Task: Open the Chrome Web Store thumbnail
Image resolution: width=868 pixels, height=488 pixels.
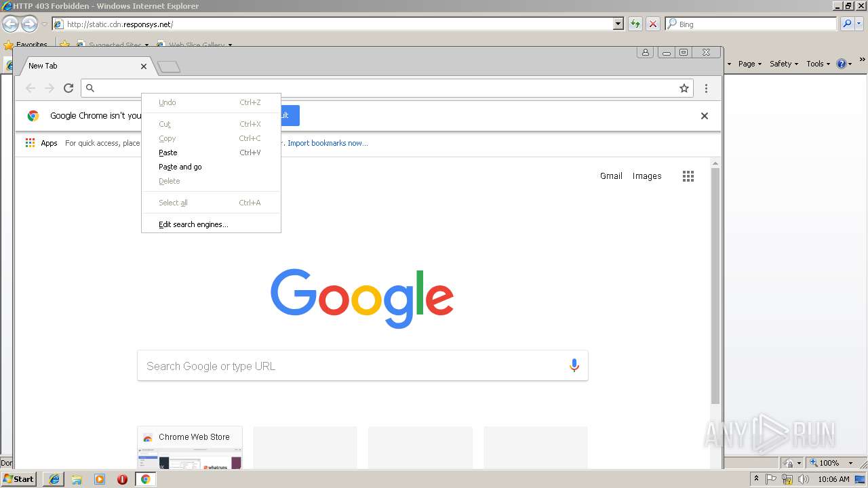Action: coord(190,448)
